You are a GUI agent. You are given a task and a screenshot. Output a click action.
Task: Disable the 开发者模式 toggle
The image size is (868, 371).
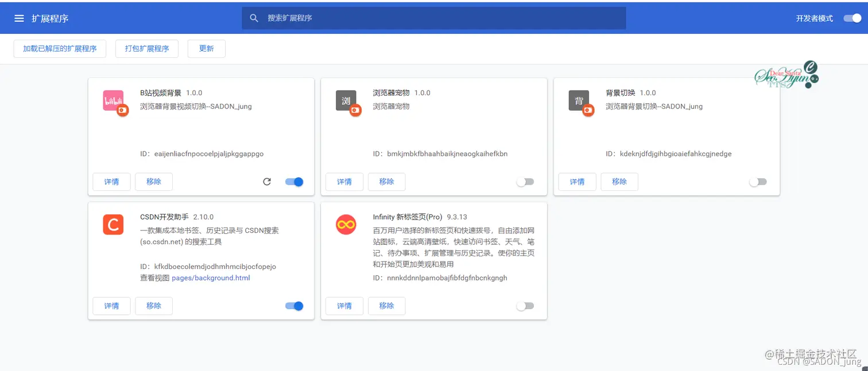coord(851,18)
